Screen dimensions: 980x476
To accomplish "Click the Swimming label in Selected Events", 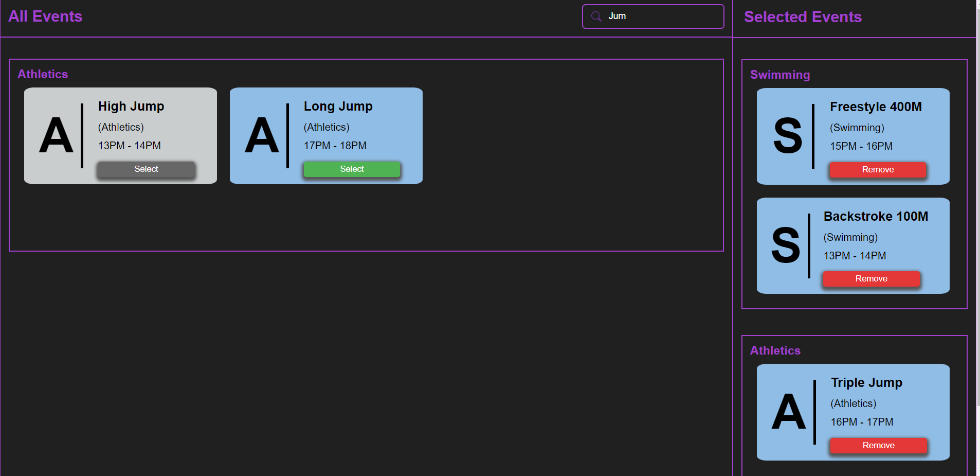I will pyautogui.click(x=779, y=75).
